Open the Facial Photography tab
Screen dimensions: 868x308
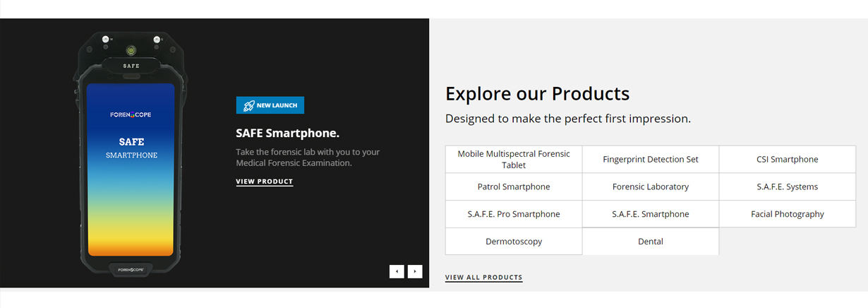[x=788, y=214]
